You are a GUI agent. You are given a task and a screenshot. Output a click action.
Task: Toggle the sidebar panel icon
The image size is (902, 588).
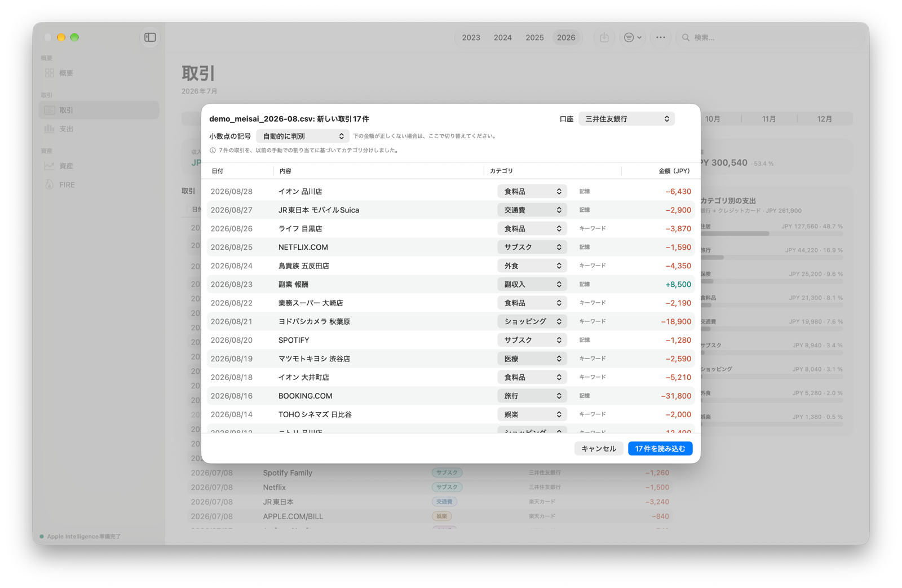(150, 37)
